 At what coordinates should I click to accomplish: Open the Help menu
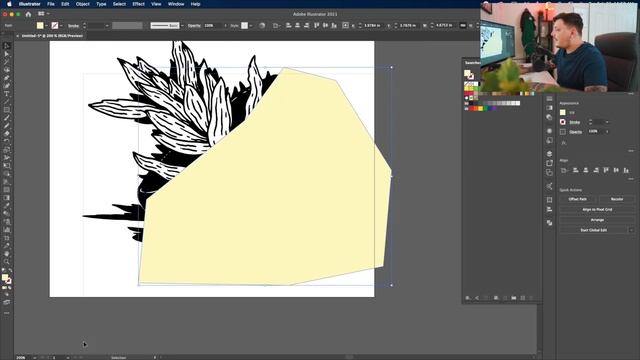tap(196, 4)
